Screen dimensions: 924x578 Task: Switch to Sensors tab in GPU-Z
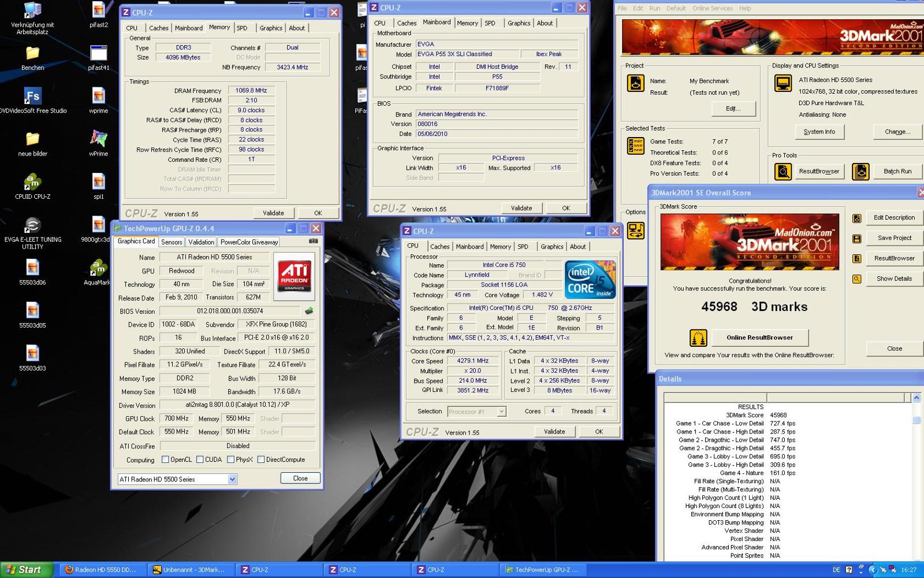pyautogui.click(x=172, y=242)
